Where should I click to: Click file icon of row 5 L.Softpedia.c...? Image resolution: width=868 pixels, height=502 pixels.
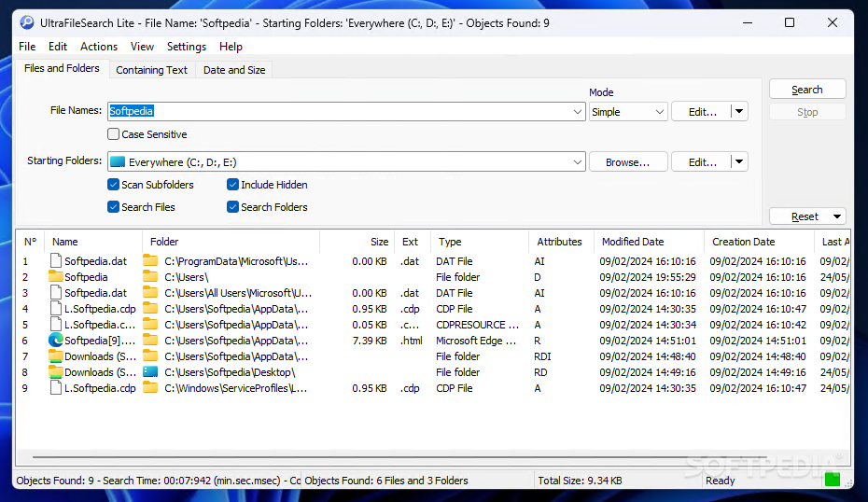[x=55, y=325]
